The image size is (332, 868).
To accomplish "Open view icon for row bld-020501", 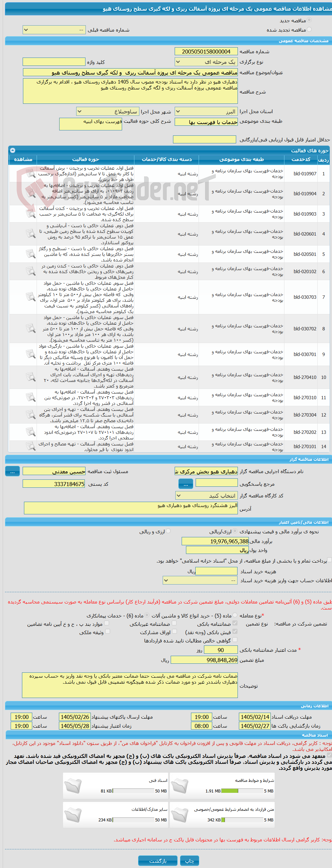I will [31, 254].
